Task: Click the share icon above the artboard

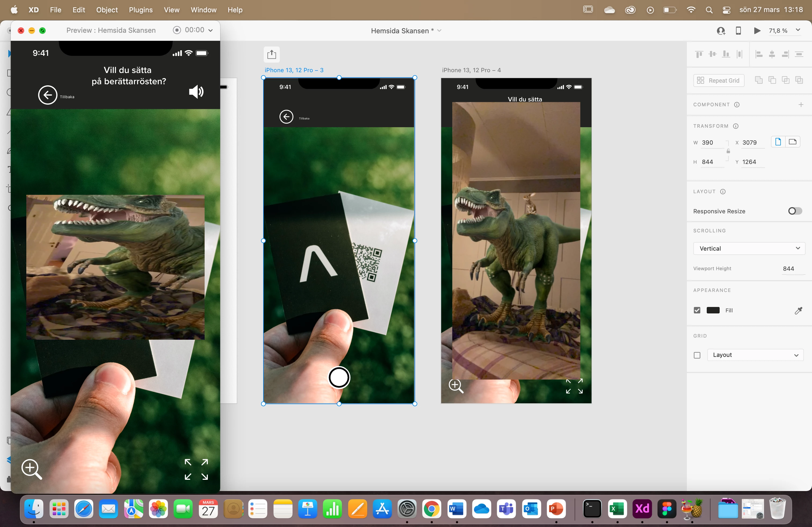Action: [271, 54]
